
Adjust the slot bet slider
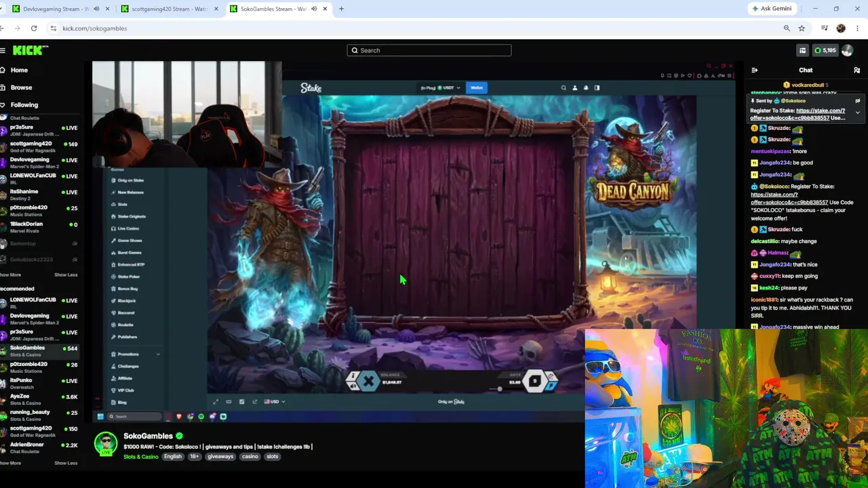[x=500, y=388]
